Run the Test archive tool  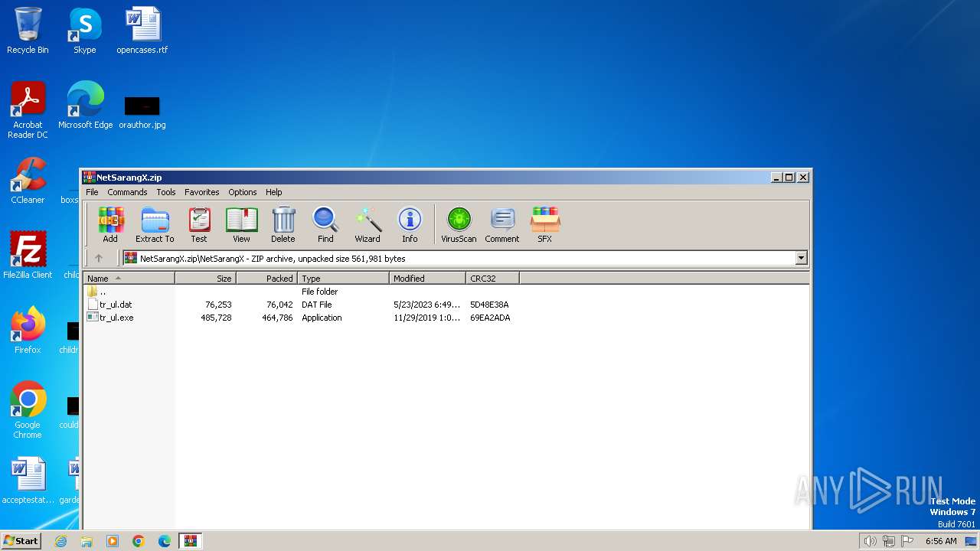[x=199, y=224]
